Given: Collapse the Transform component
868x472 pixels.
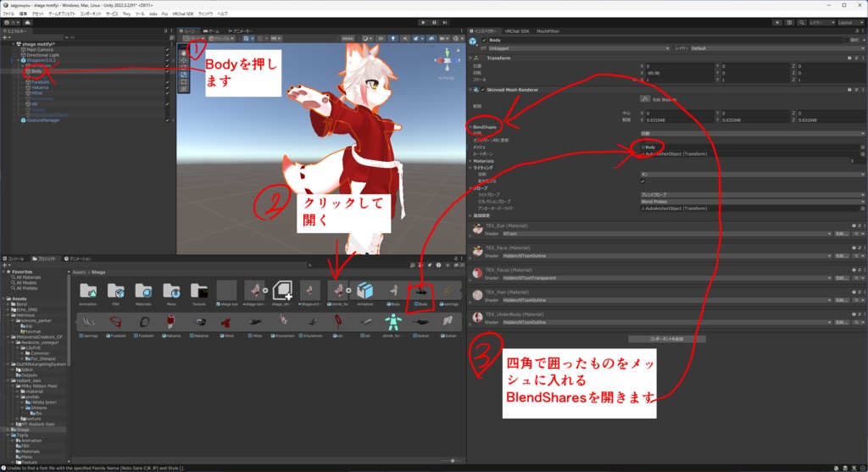Looking at the screenshot, I should [x=471, y=58].
